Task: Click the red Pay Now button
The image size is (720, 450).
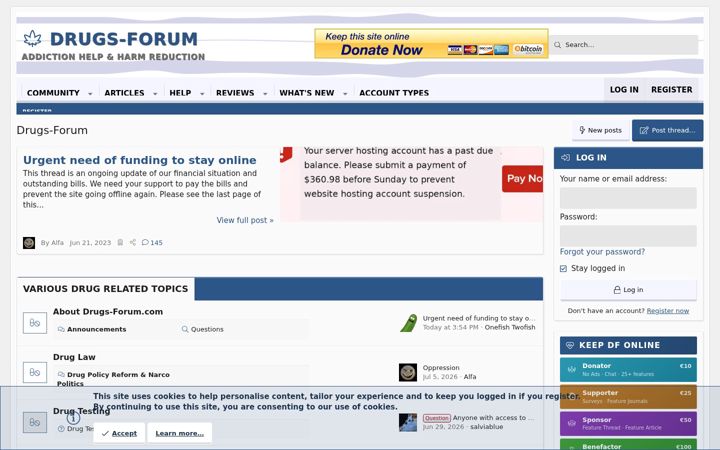Action: pyautogui.click(x=523, y=179)
